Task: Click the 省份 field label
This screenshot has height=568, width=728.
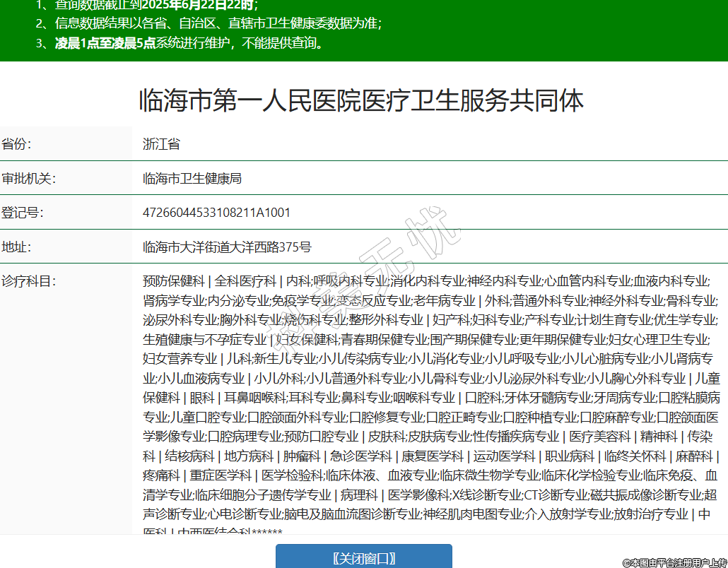Action: tap(16, 144)
